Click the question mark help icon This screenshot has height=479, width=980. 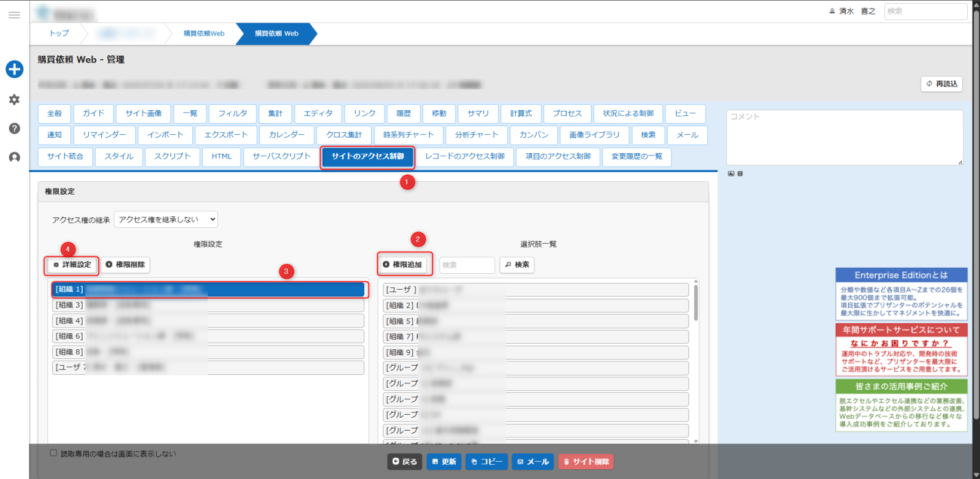click(x=14, y=129)
